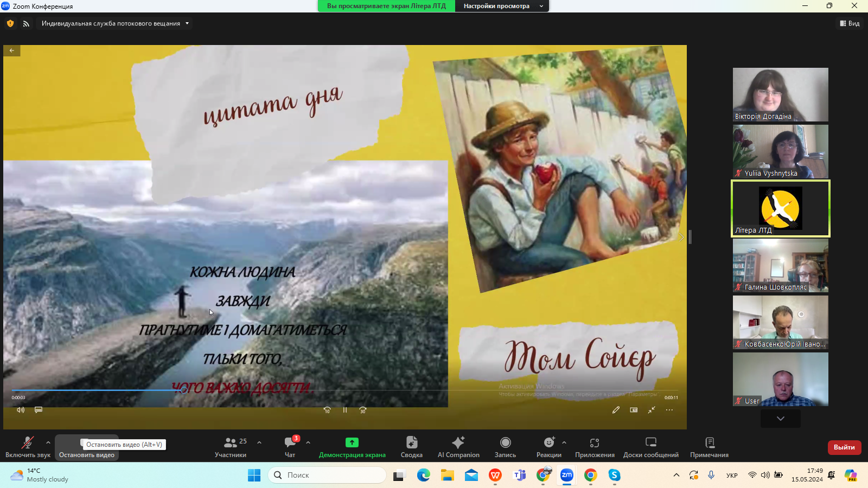Click the Share Screen button
Viewport: 868px width, 488px height.
coord(352,447)
